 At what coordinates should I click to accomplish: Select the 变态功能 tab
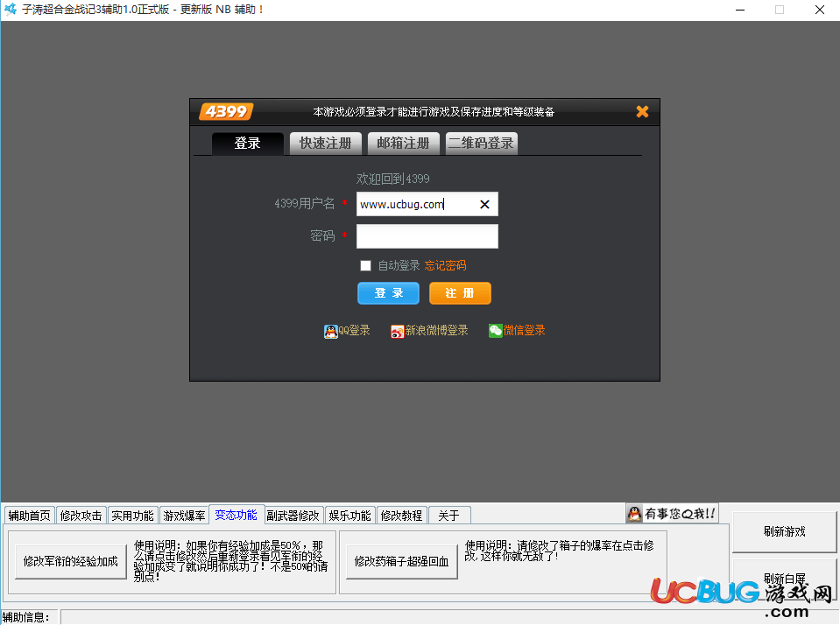236,515
